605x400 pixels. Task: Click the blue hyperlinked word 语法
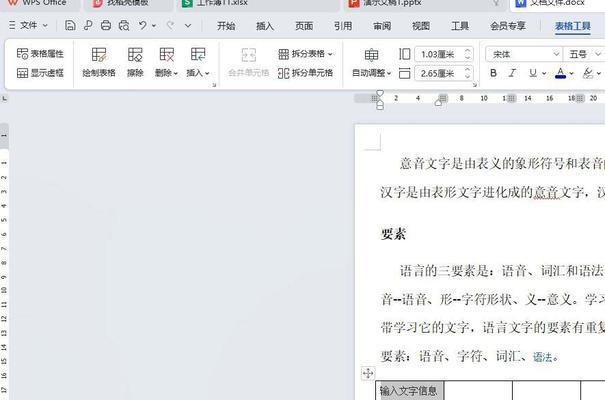click(542, 357)
